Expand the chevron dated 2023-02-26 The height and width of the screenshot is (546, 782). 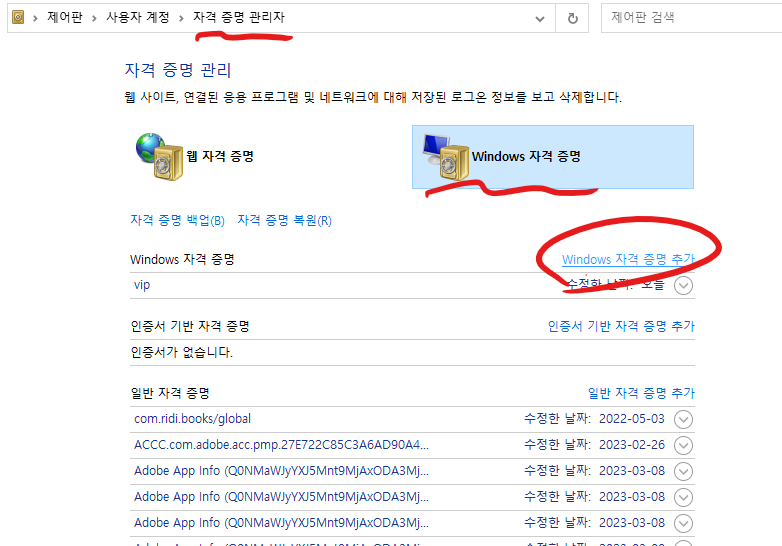coord(683,445)
